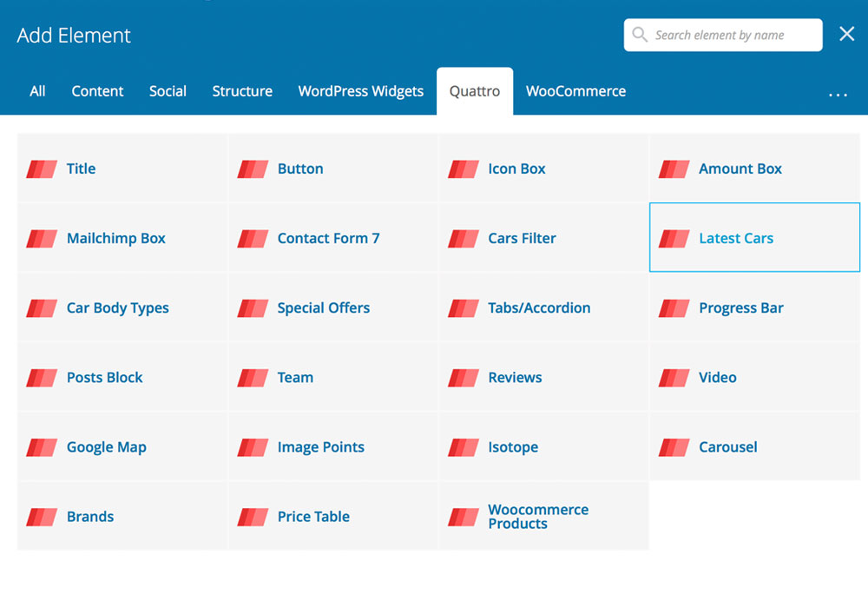Add the Woocommerce Products element
The height and width of the screenshot is (608, 868).
point(543,516)
